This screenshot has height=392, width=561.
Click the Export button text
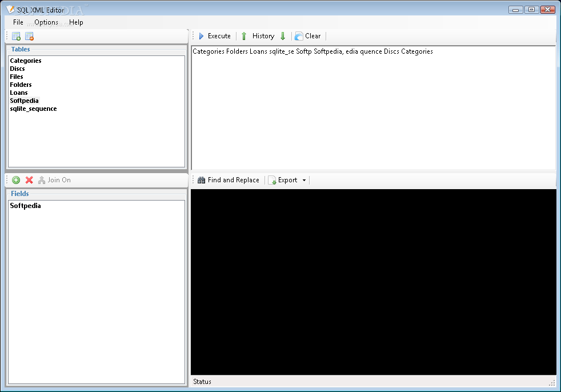(x=288, y=180)
